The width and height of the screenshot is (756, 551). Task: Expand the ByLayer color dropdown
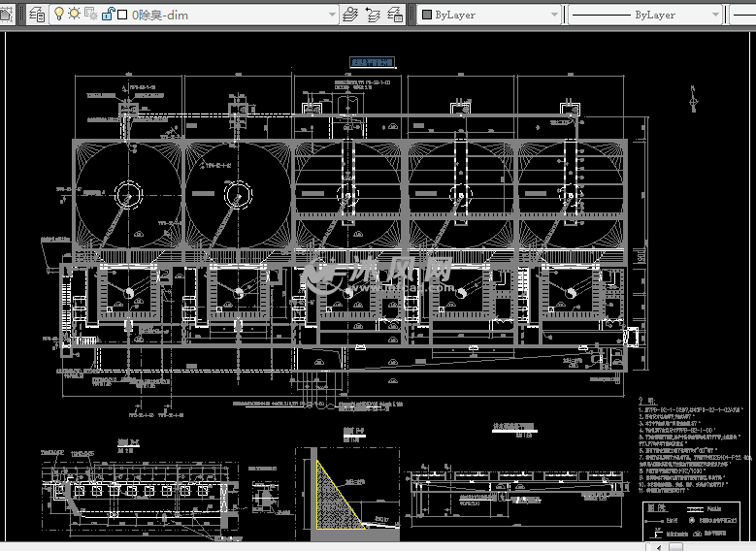click(554, 15)
